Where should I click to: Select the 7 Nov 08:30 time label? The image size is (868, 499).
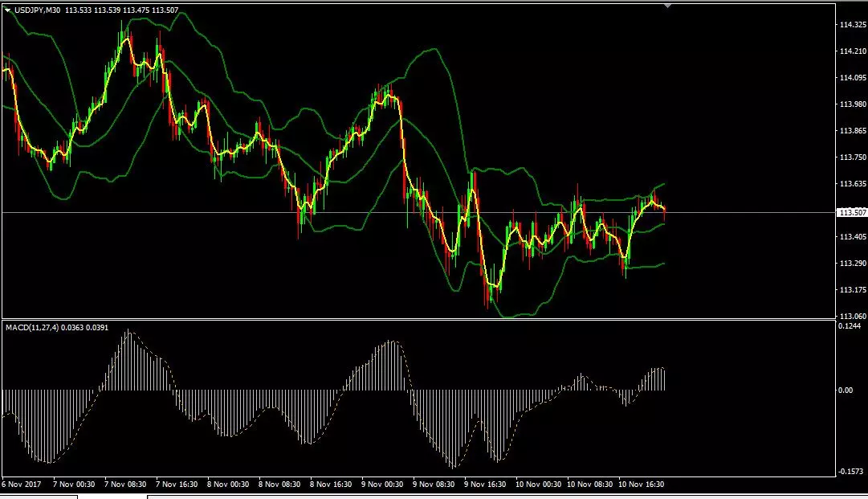[x=125, y=485]
